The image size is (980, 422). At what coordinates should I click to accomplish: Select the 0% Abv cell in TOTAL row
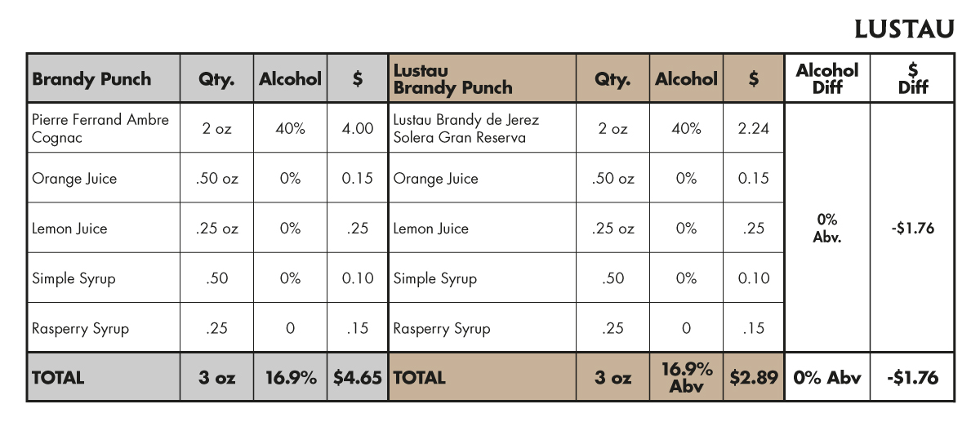826,378
